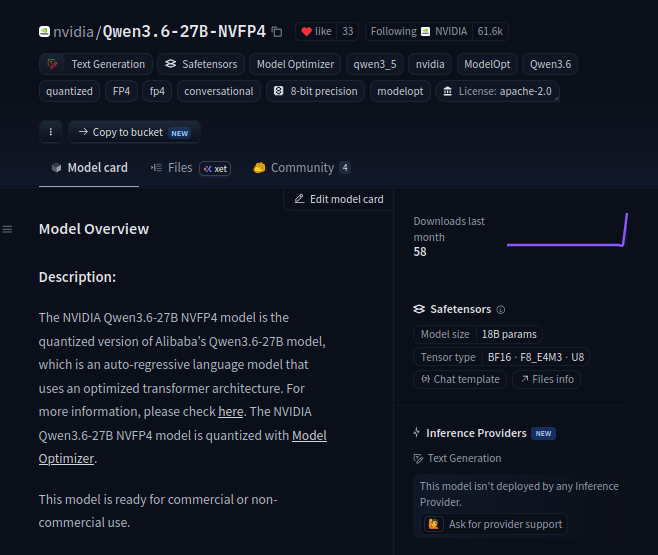Select the Model Optimizer tag
This screenshot has height=555, width=658.
click(295, 64)
